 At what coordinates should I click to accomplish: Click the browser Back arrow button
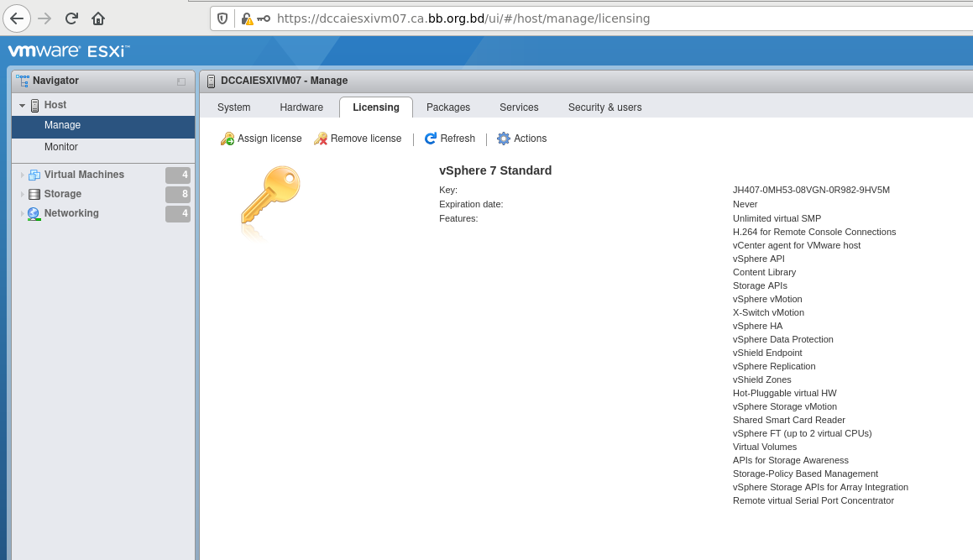pyautogui.click(x=17, y=18)
